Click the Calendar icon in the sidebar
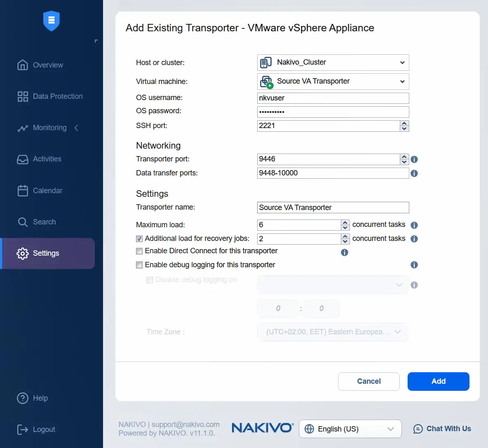Image resolution: width=488 pixels, height=448 pixels. tap(23, 190)
